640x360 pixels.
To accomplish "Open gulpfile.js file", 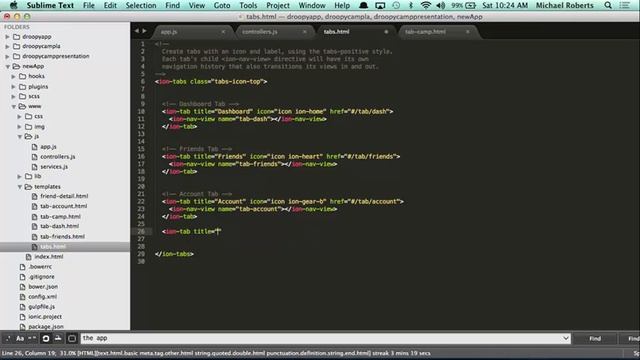I will (x=41, y=307).
